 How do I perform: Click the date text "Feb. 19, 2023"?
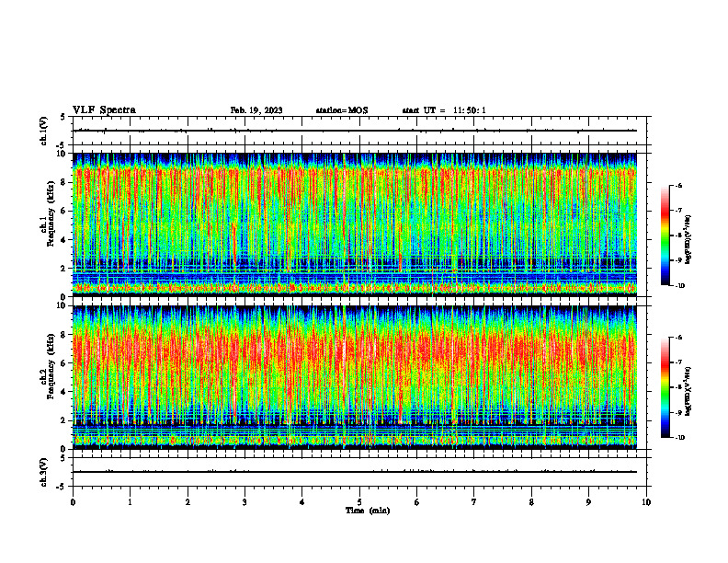pos(256,110)
